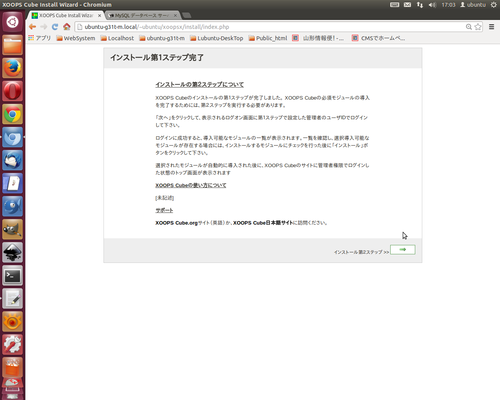Screen dimensions: 500x400
Task: Click the XOOPS Cube Japanese site link
Action: [x=263, y=223]
